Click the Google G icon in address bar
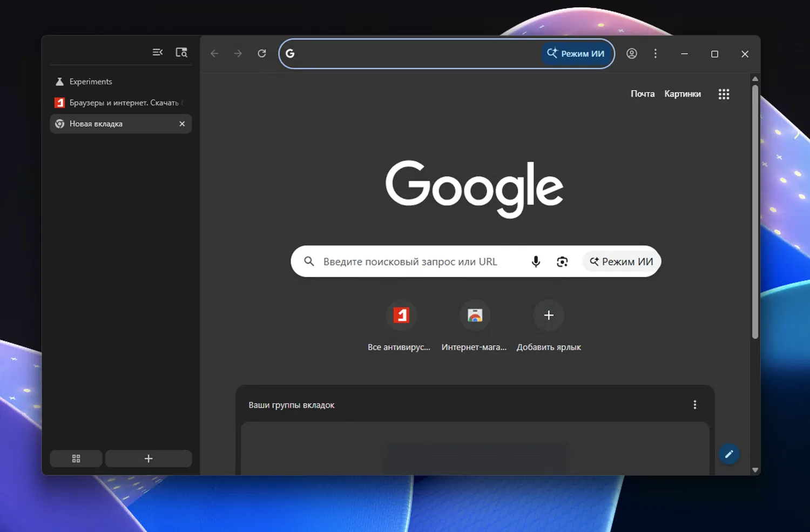The width and height of the screenshot is (810, 532). (290, 53)
